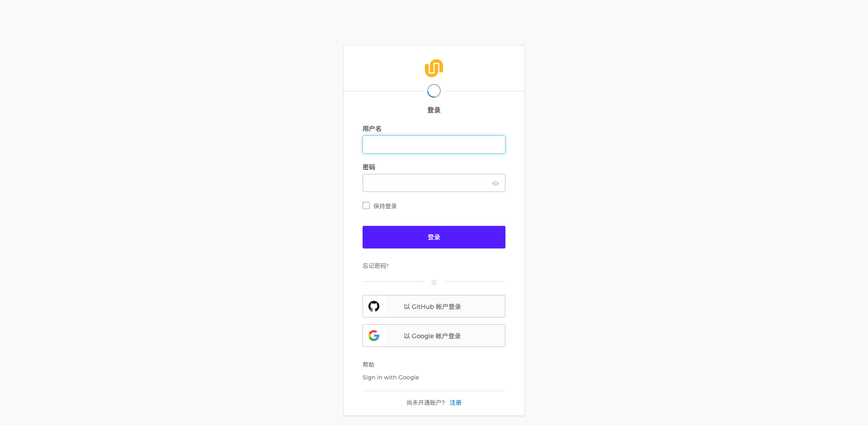Click the GitHub octocat icon
Viewport: 868px width, 425px height.
pyautogui.click(x=374, y=306)
